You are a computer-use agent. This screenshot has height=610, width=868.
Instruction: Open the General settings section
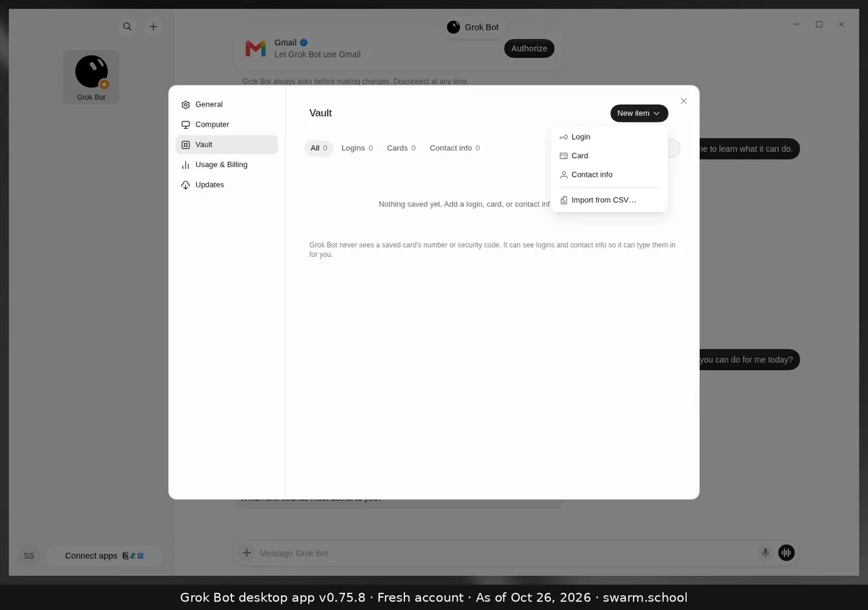pos(226,104)
